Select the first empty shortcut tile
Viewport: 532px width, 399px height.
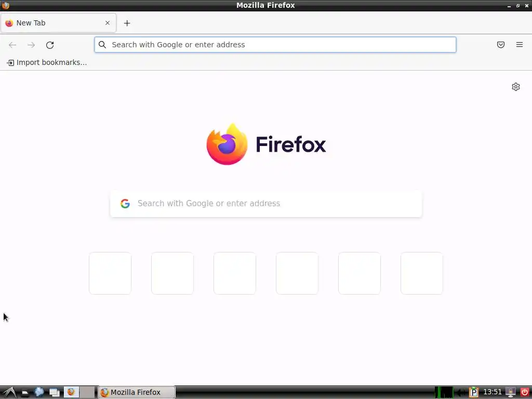click(x=110, y=273)
